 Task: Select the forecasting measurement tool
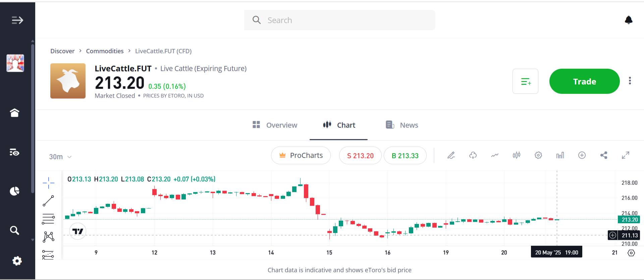point(48,255)
